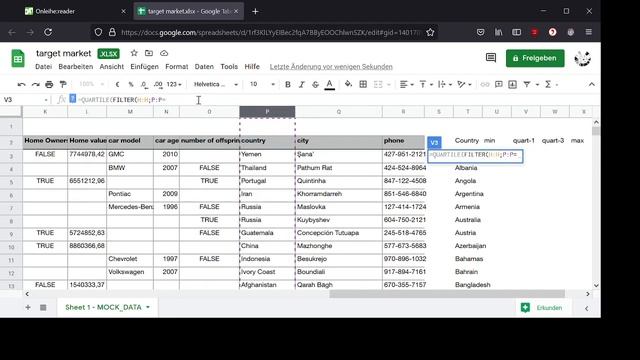The height and width of the screenshot is (360, 640).
Task: Open Firefox hamburger menu
Action: 588,32
